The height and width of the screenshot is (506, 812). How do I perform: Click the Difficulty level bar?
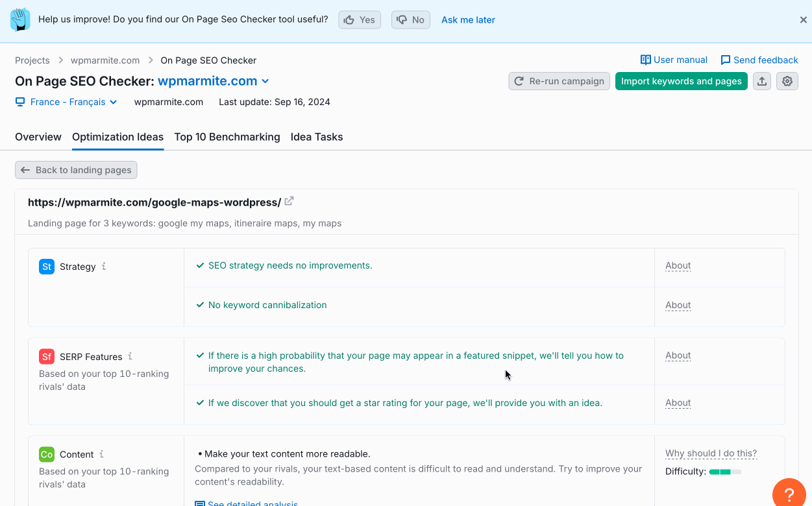coord(725,472)
